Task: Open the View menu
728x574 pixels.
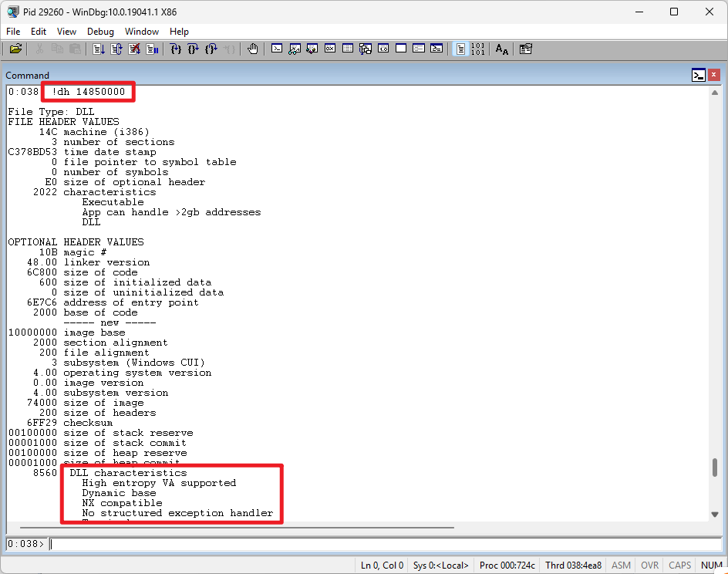Action: click(66, 32)
